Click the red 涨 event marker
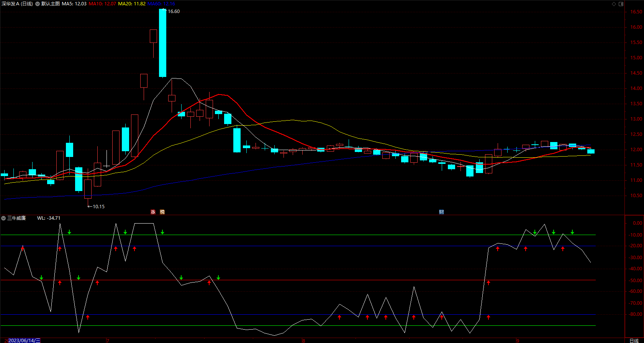The height and width of the screenshot is (343, 644). [153, 212]
